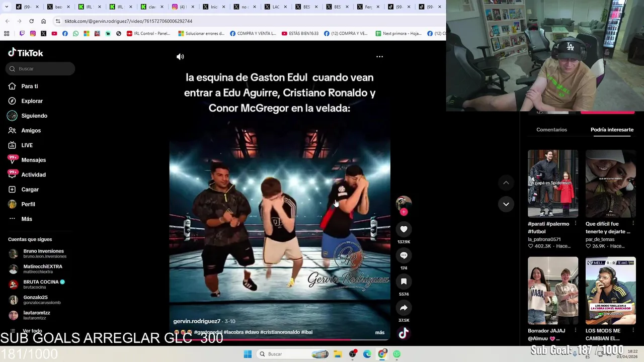
Task: Open 'ESTÁS BIEN?6:33' bookmark
Action: (300, 34)
